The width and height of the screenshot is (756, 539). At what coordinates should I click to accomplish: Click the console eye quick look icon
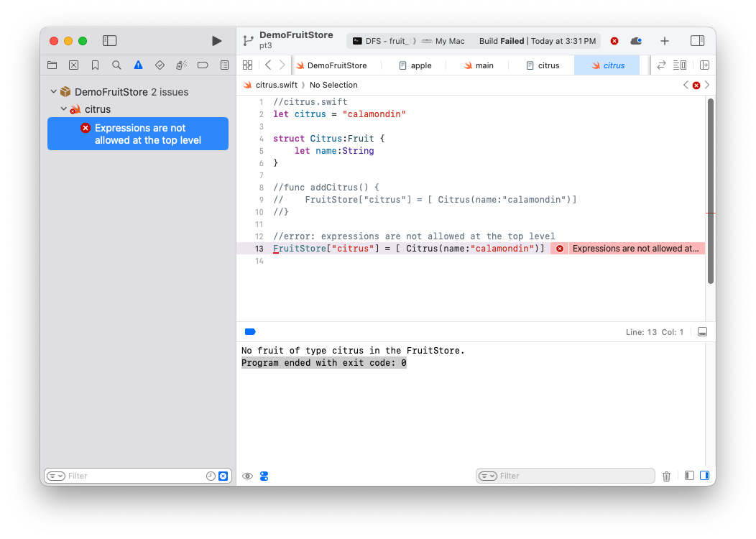[x=247, y=476]
